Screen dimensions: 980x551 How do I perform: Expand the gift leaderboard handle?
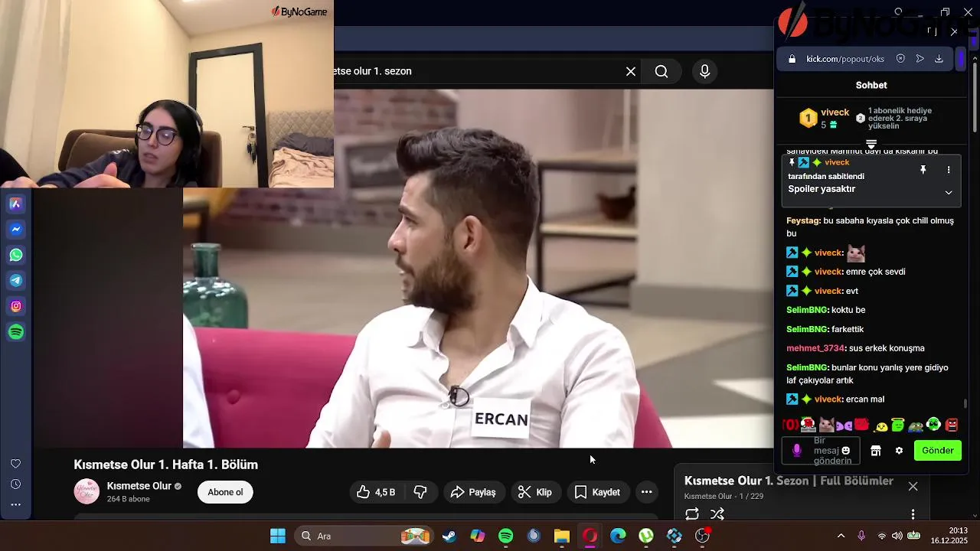[871, 144]
